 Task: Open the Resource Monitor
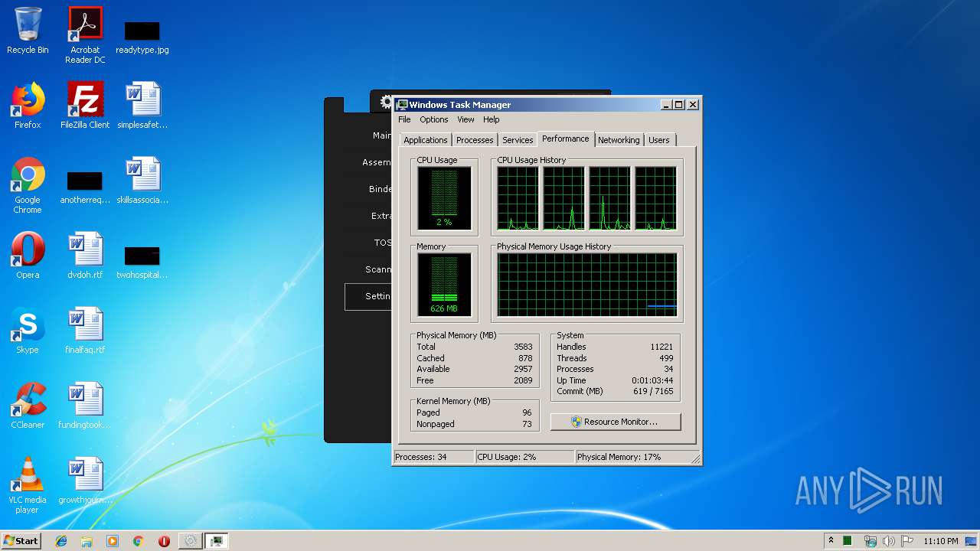pos(616,422)
